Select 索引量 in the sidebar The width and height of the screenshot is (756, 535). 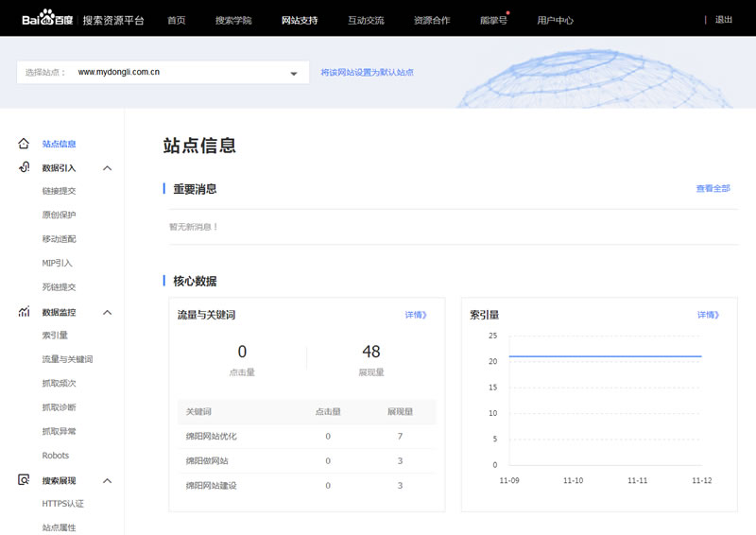tap(55, 336)
